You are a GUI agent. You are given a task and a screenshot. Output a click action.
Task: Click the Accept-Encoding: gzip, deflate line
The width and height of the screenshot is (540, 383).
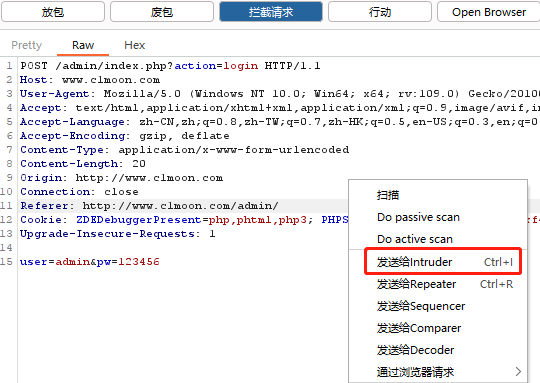click(125, 136)
